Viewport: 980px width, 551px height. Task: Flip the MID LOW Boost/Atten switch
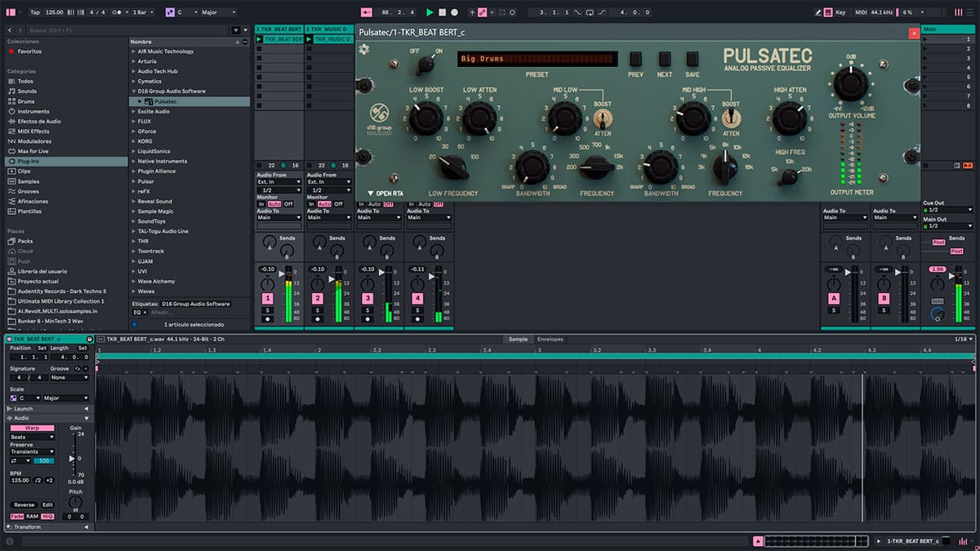click(x=603, y=118)
